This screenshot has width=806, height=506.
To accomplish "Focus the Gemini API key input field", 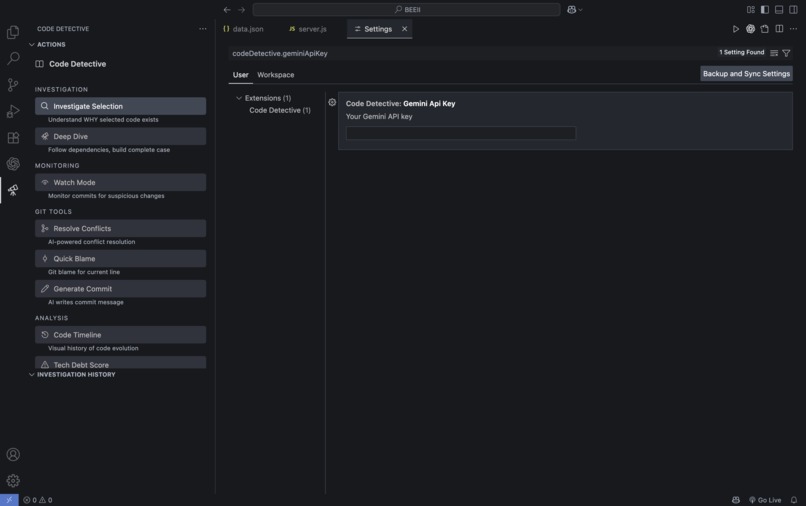I will [x=461, y=133].
